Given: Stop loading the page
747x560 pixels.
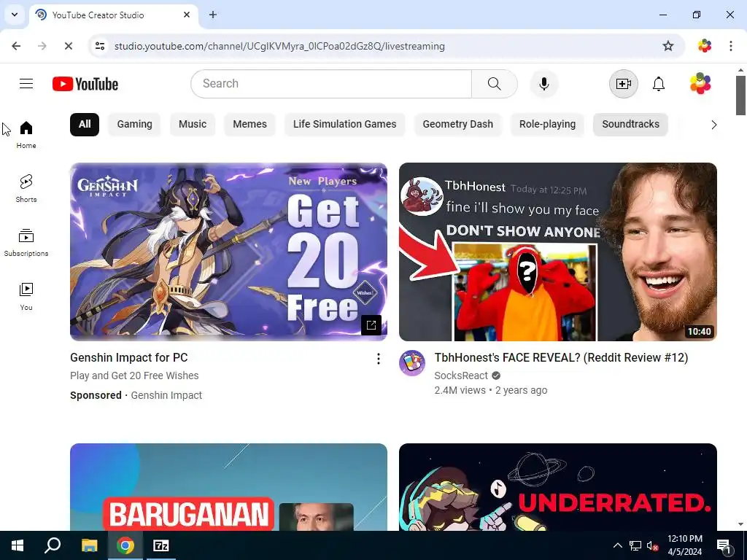Looking at the screenshot, I should coord(68,46).
